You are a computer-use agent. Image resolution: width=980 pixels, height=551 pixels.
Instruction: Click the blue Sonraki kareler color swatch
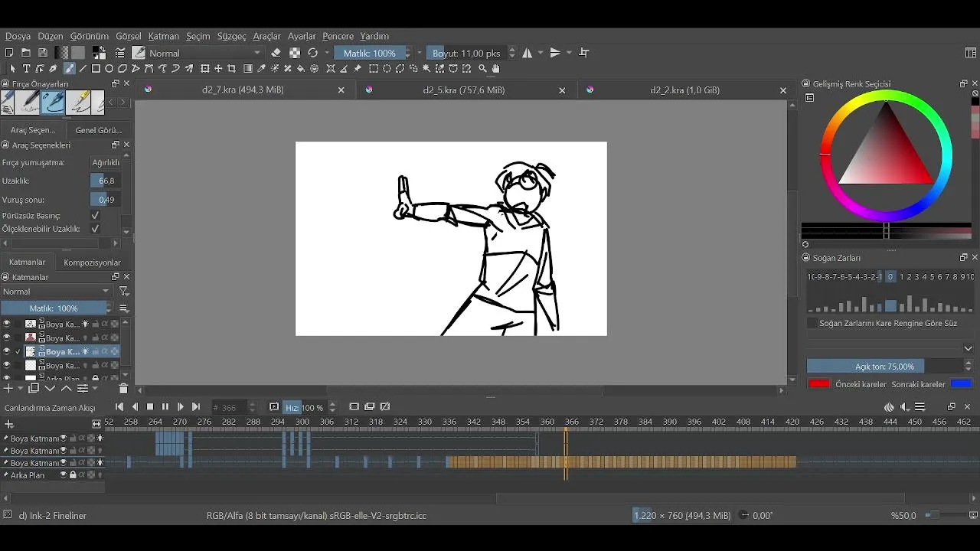pos(961,384)
